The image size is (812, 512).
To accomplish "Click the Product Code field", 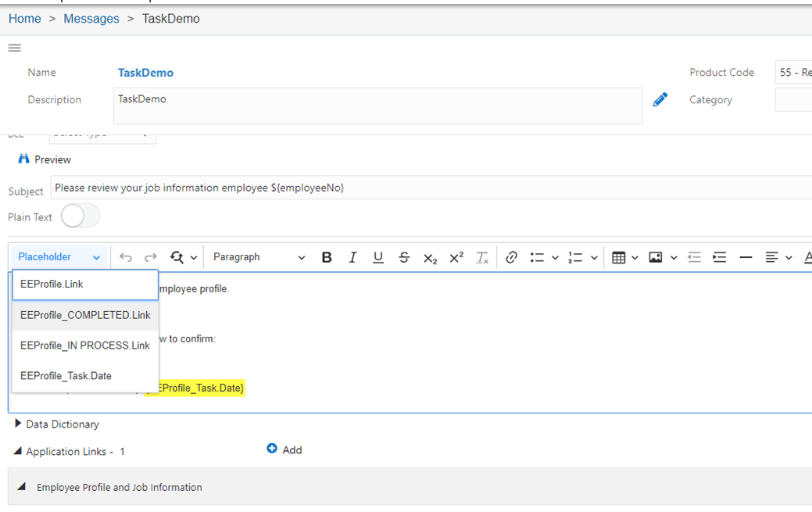I will coord(793,72).
